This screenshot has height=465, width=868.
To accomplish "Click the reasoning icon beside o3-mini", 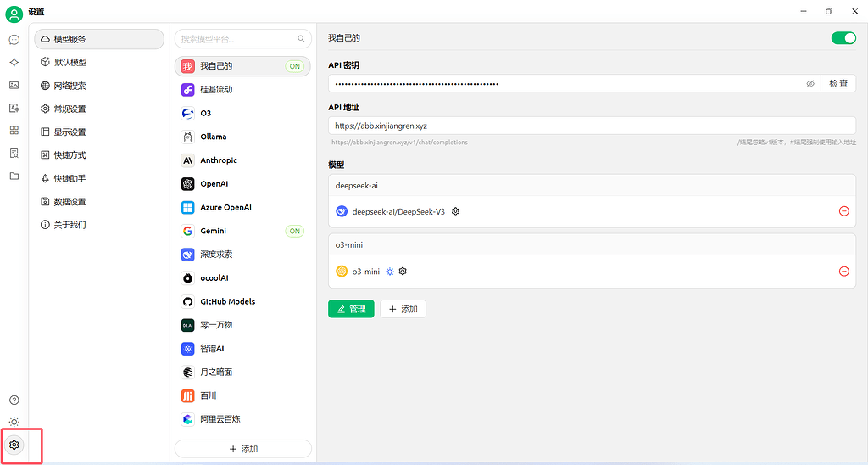I will 390,272.
